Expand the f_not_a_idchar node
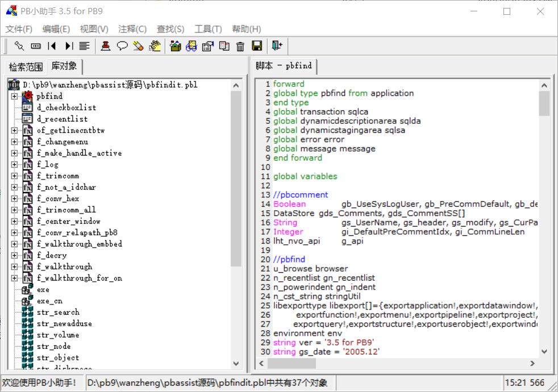 point(14,187)
